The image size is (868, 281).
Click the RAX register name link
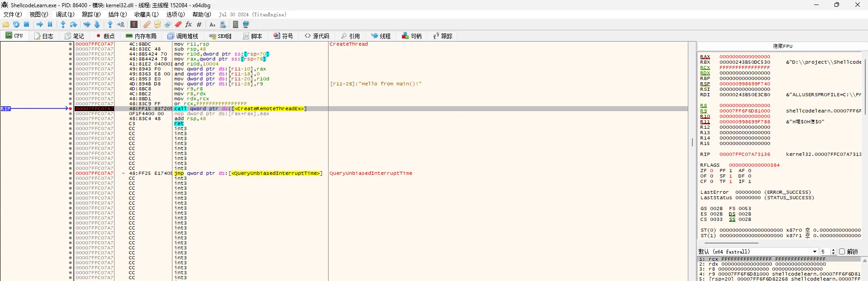point(705,57)
